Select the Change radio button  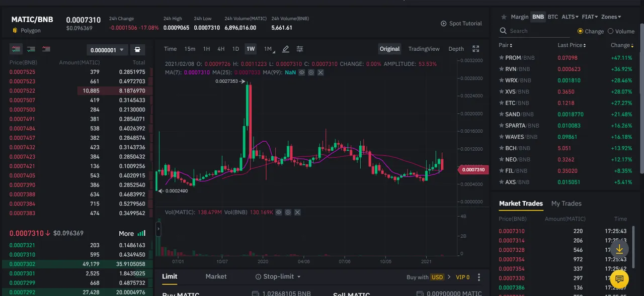click(580, 31)
